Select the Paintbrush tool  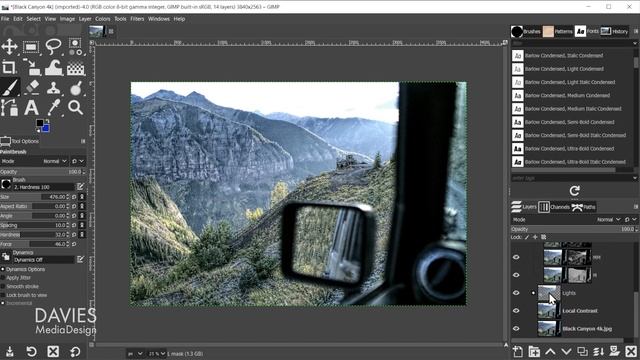(x=9, y=87)
